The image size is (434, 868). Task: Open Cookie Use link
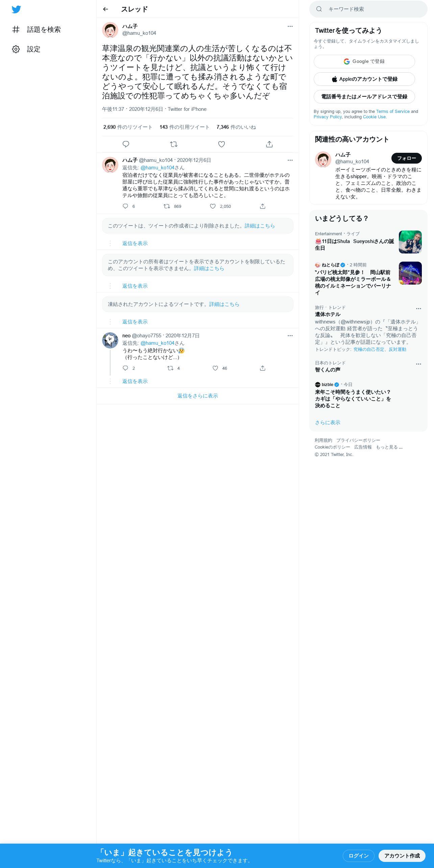[374, 117]
